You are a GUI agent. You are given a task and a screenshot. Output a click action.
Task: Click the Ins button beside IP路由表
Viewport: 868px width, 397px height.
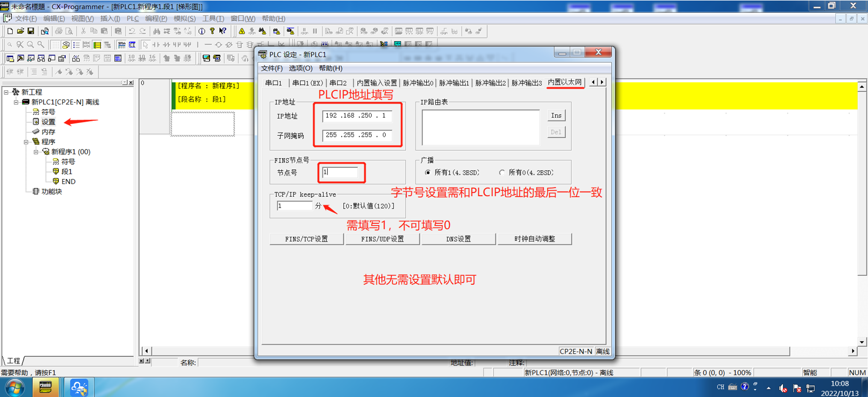tap(556, 115)
